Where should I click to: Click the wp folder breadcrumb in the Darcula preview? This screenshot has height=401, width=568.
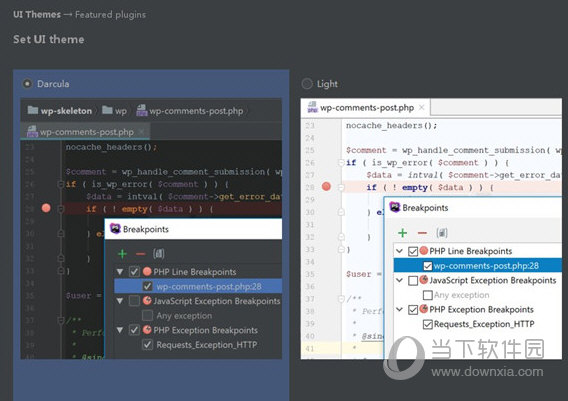coord(114,110)
